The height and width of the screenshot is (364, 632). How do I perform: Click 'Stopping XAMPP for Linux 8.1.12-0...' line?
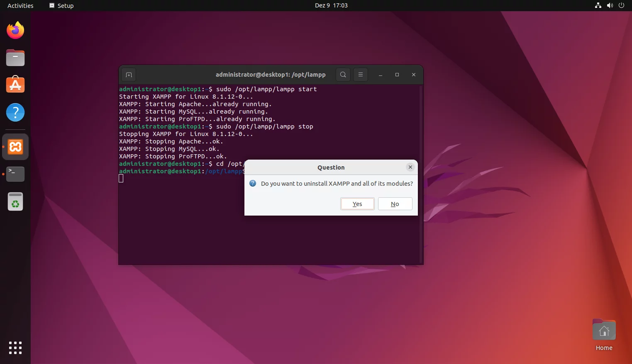186,134
